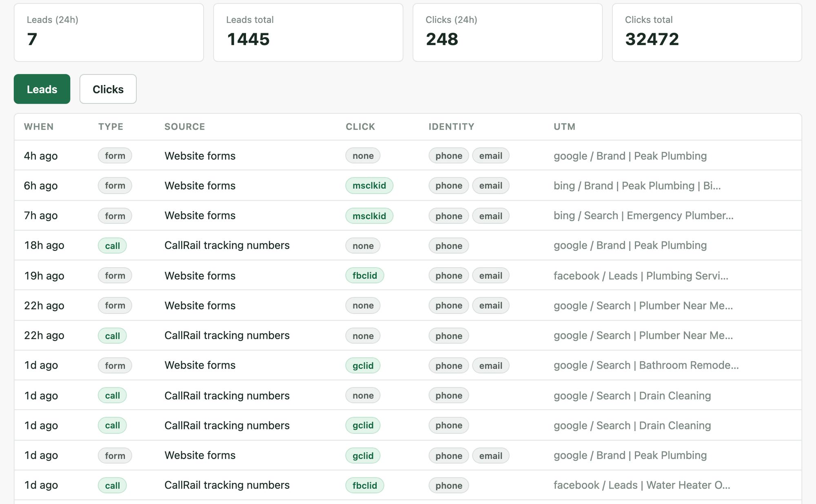Viewport: 816px width, 504px height.
Task: Select 'google / Search | Bathroom Remode...' UTM
Action: coord(646,365)
